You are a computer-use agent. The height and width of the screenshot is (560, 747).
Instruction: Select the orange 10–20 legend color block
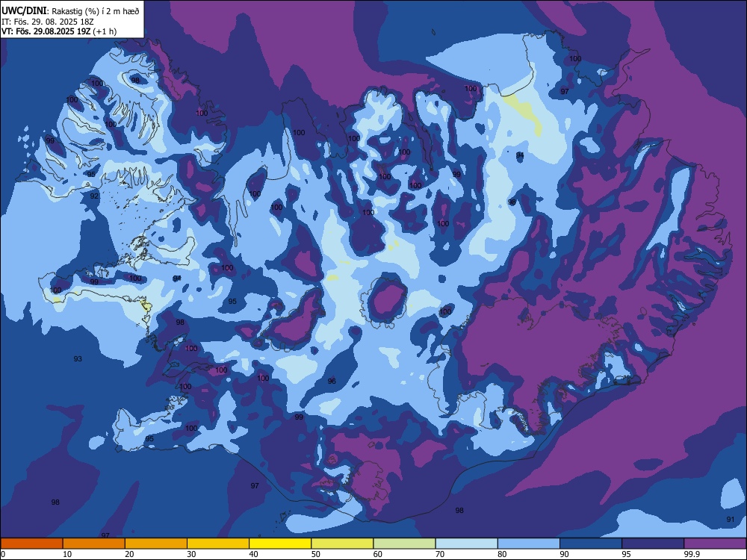tap(94, 544)
